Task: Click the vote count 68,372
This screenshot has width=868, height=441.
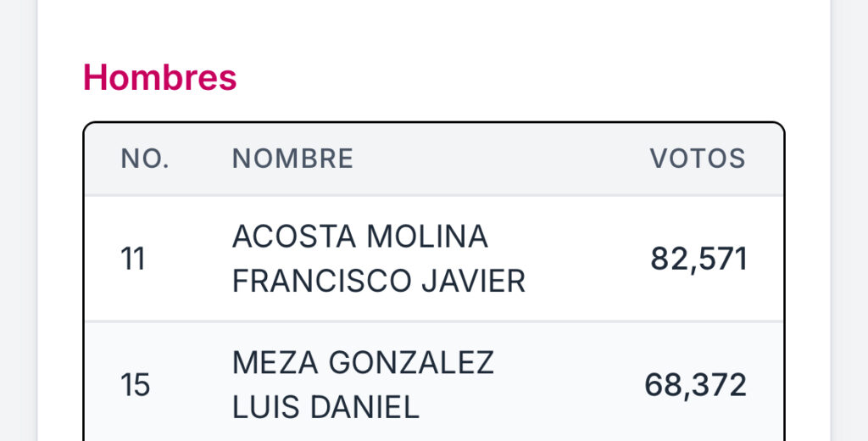Action: click(x=695, y=385)
